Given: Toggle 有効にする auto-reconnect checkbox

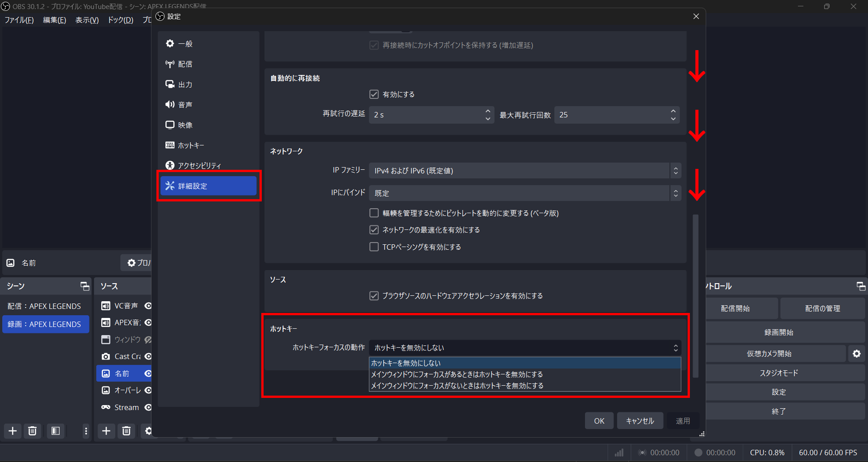Looking at the screenshot, I should coord(374,94).
